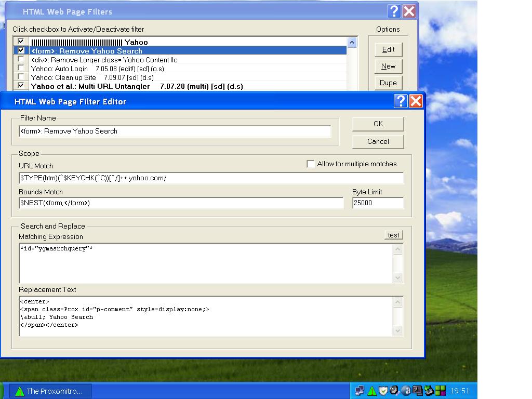Uncheck the Multi URL Untangler filter
This screenshot has height=399, width=532.
[x=21, y=85]
